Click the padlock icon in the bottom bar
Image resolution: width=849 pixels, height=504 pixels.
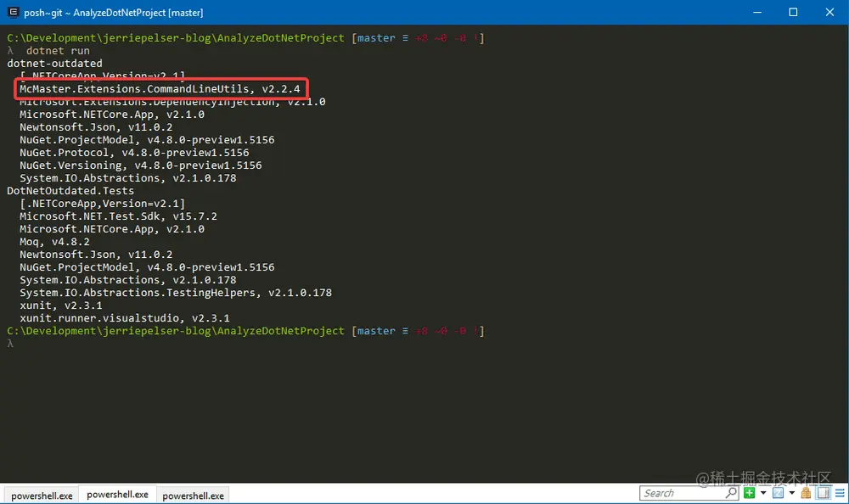tap(806, 493)
